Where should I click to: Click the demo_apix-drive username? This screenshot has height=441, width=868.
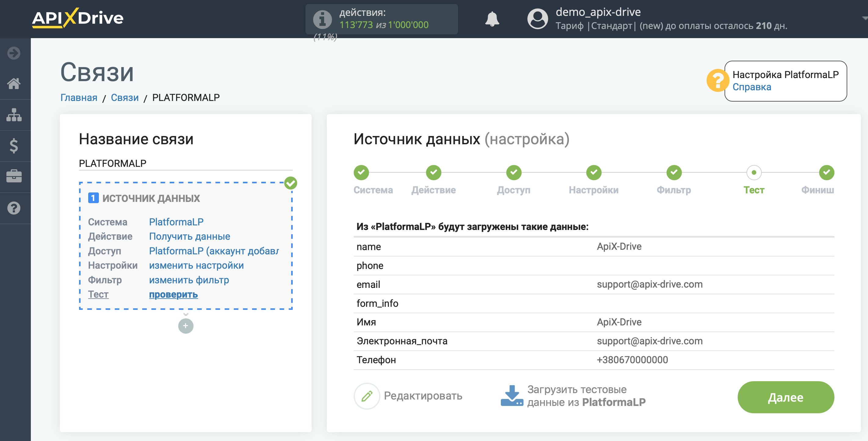pyautogui.click(x=598, y=12)
